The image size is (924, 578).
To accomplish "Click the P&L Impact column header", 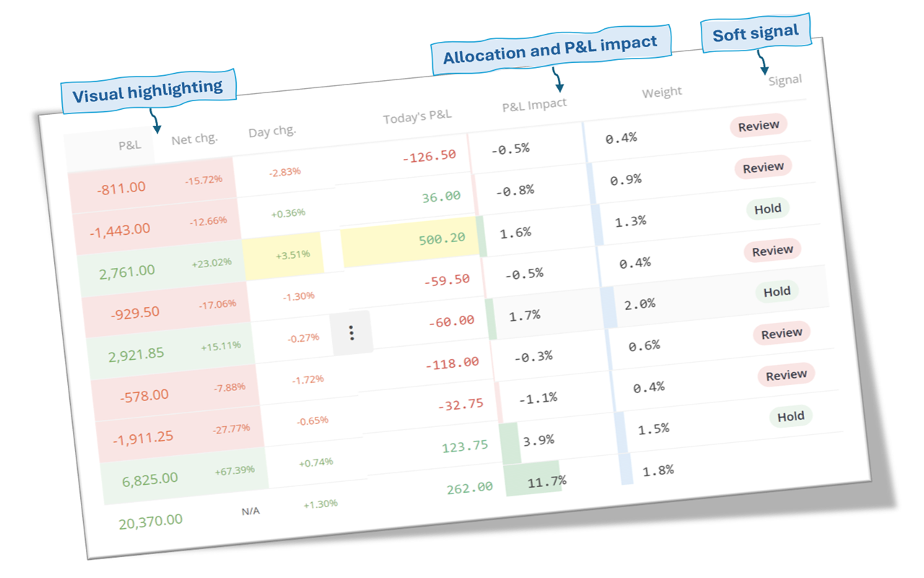I will (x=534, y=103).
